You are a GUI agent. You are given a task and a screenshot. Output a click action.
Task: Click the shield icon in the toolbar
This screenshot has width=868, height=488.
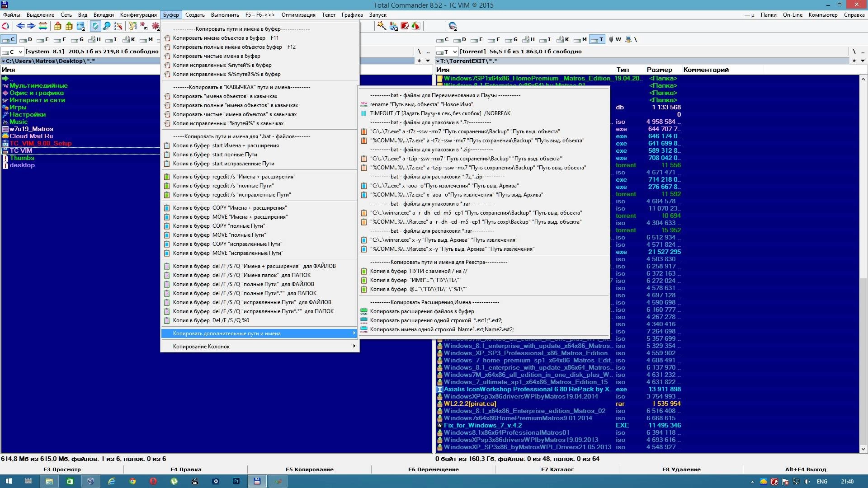point(95,26)
